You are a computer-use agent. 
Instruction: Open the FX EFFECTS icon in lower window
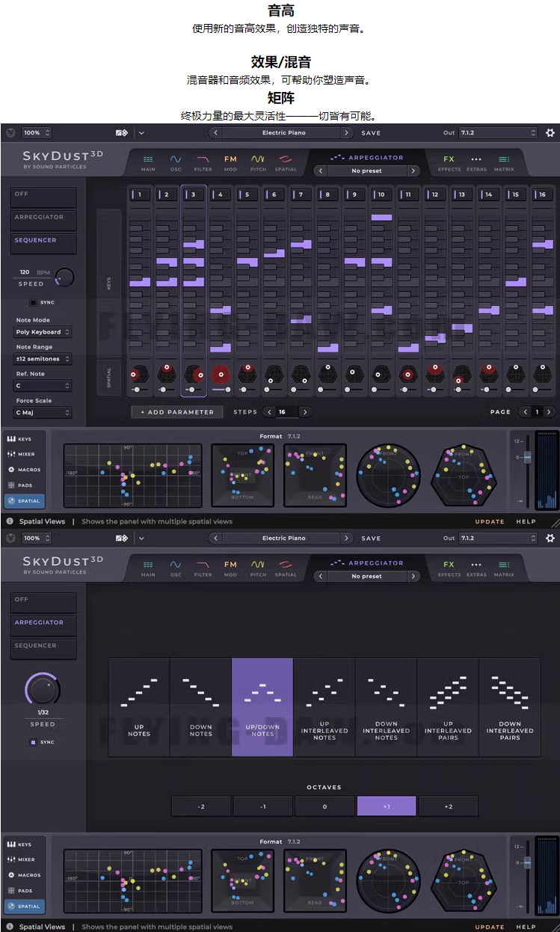click(449, 568)
